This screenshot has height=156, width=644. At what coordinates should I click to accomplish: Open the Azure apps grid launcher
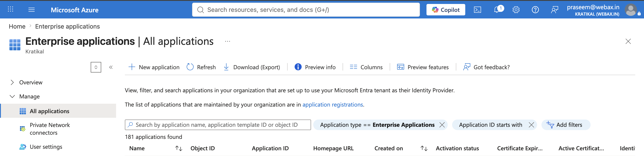tap(11, 9)
